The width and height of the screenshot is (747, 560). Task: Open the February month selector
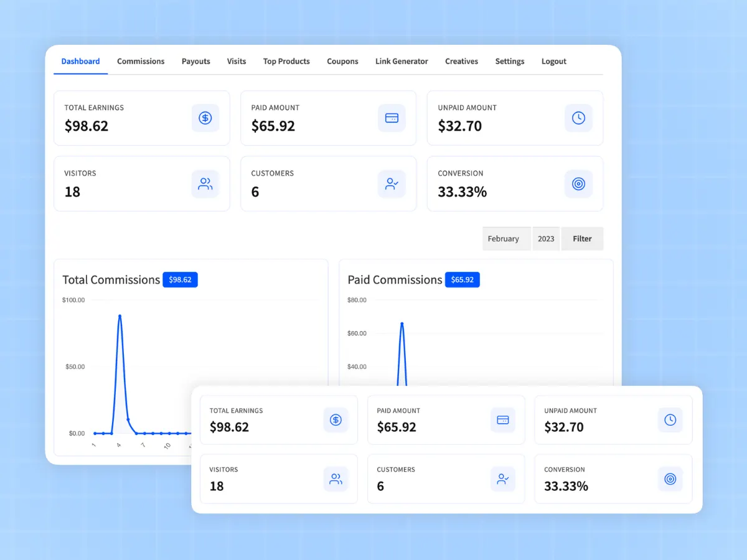pos(506,238)
